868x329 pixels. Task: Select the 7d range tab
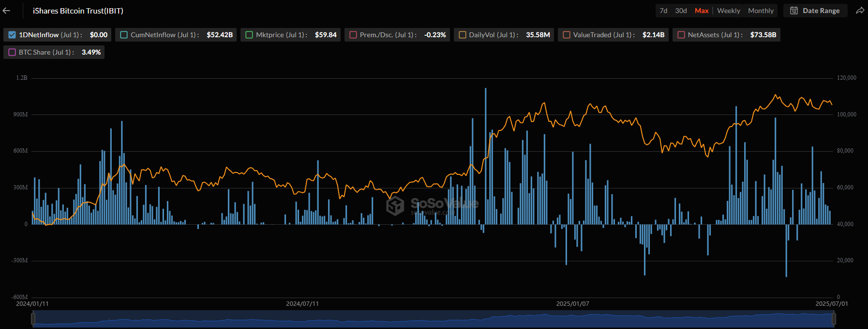pos(663,11)
